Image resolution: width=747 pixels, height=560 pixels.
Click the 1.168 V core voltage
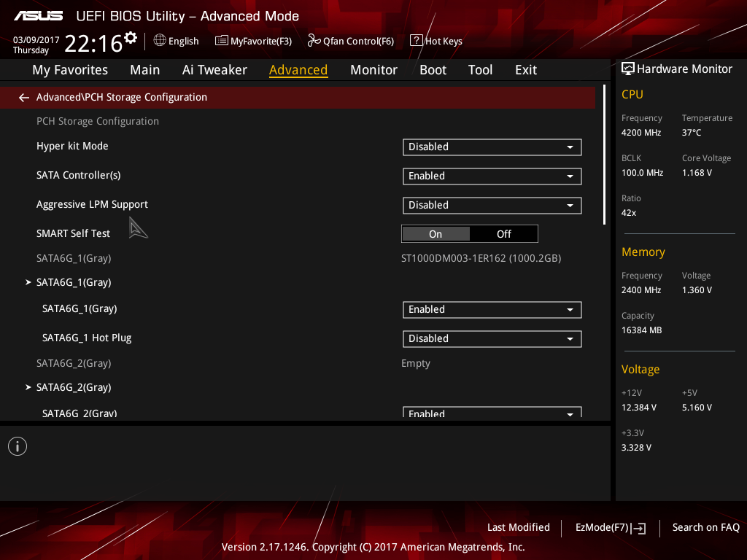coord(697,173)
